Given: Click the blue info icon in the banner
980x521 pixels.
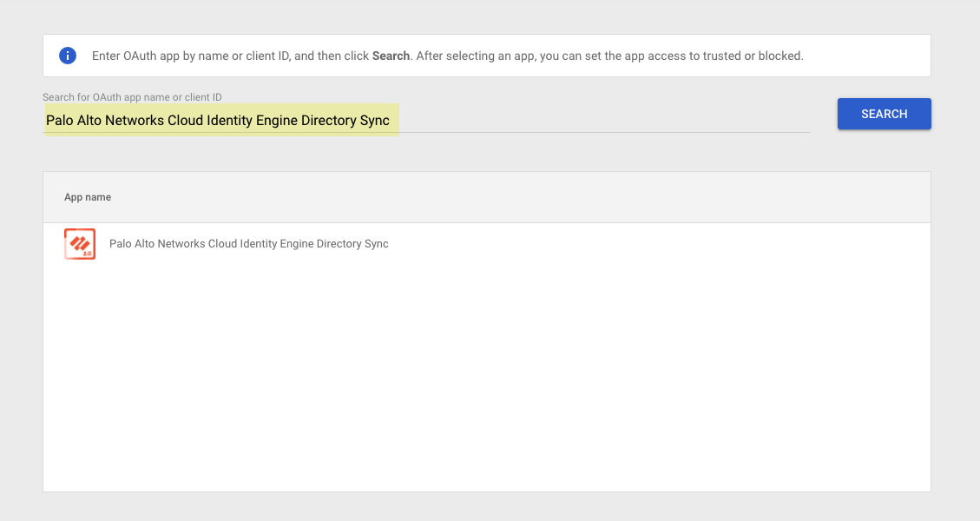Looking at the screenshot, I should pos(68,56).
